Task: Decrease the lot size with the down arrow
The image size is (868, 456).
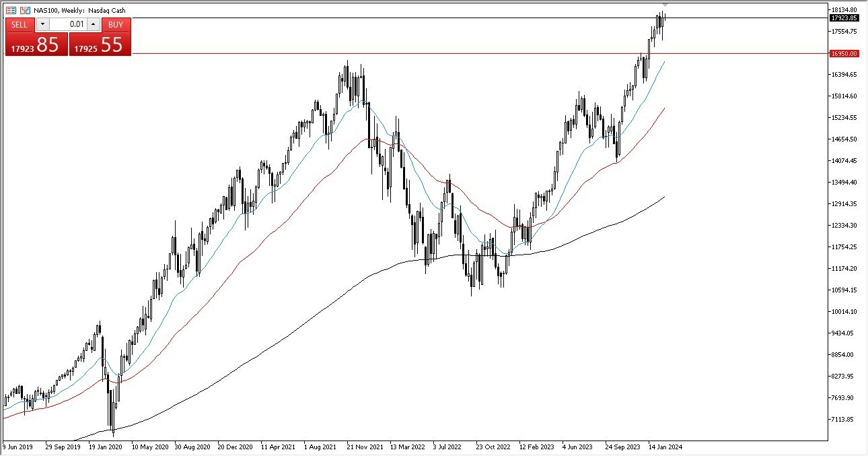Action: click(42, 24)
